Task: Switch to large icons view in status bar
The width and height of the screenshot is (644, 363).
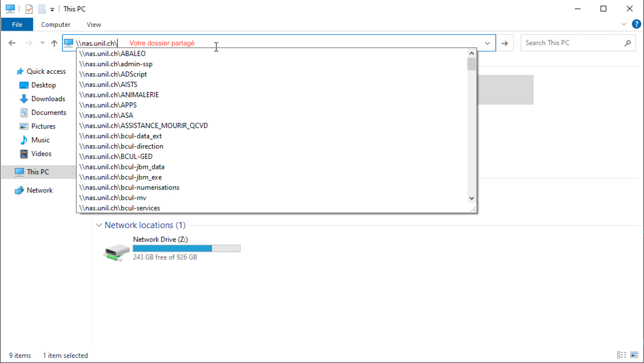Action: click(x=634, y=355)
